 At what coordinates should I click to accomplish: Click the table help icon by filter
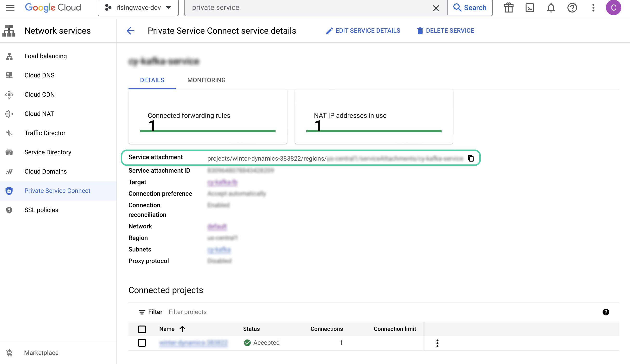point(606,312)
